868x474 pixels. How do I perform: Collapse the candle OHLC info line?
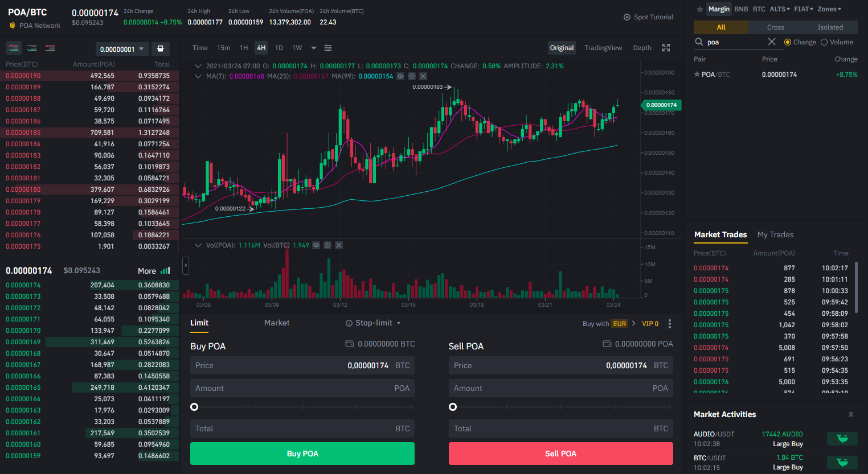198,66
